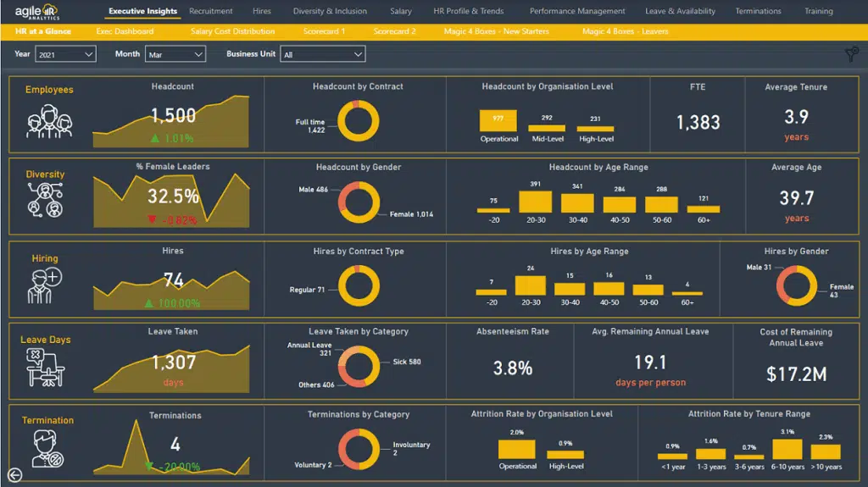Click the Operational headcount bar

498,119
